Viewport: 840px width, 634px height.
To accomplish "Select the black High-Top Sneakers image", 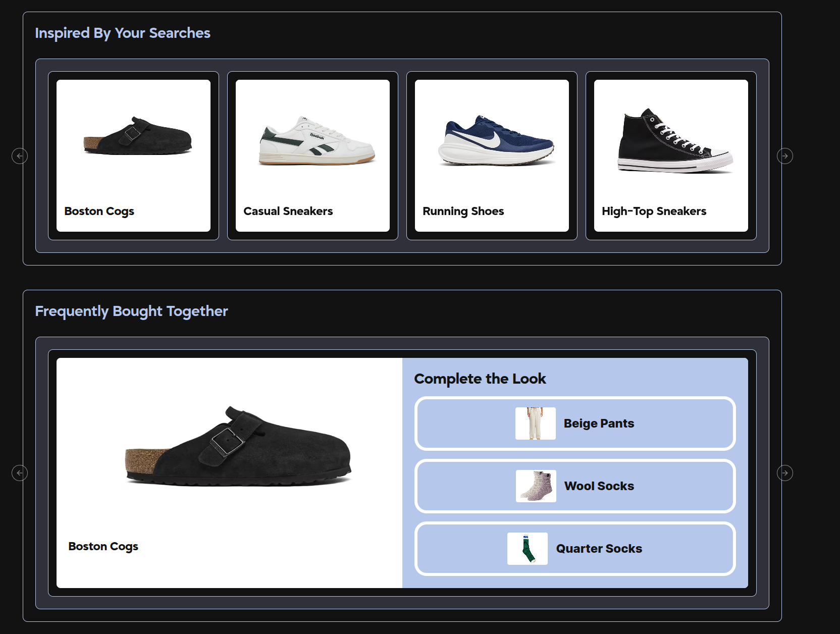I will pos(674,142).
